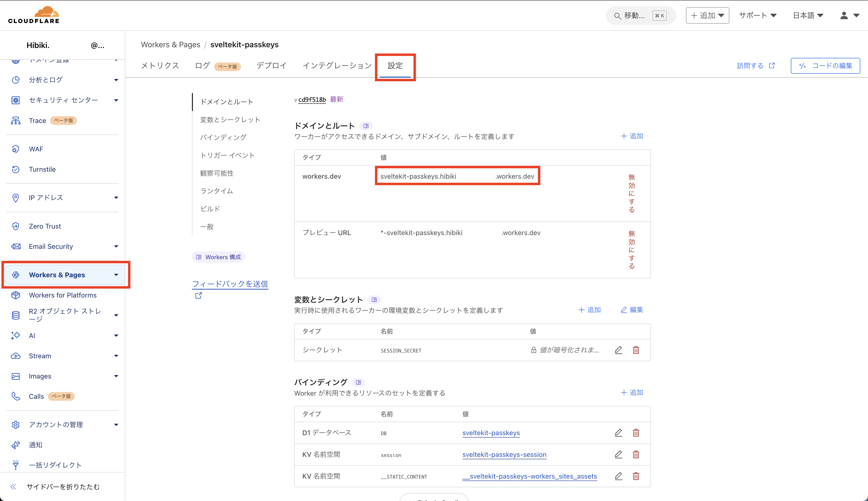Click ＋追加 in バインディング section
Image resolution: width=868 pixels, height=501 pixels.
[632, 393]
